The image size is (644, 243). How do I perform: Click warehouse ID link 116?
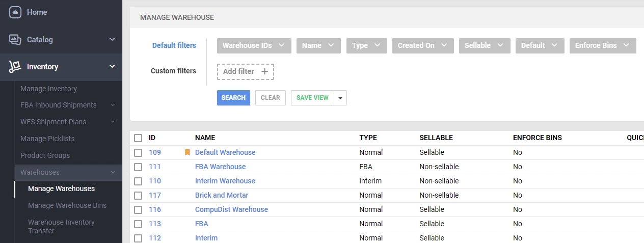point(155,209)
